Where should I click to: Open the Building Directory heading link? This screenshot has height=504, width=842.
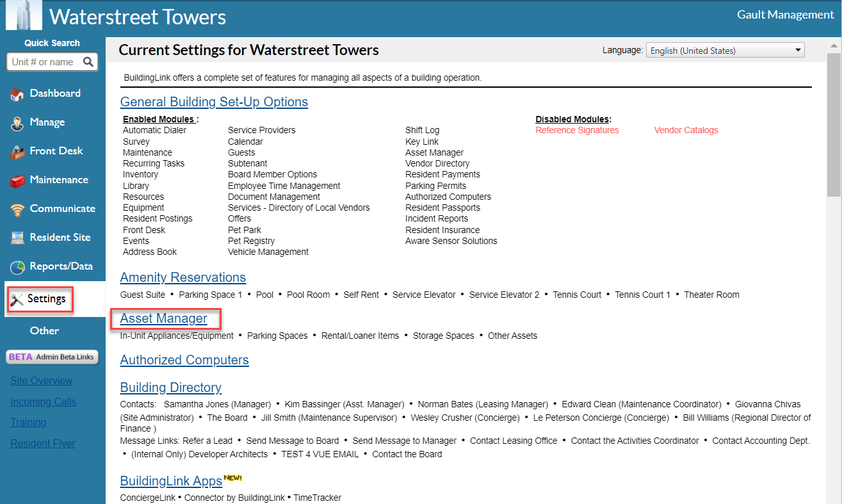click(x=171, y=387)
